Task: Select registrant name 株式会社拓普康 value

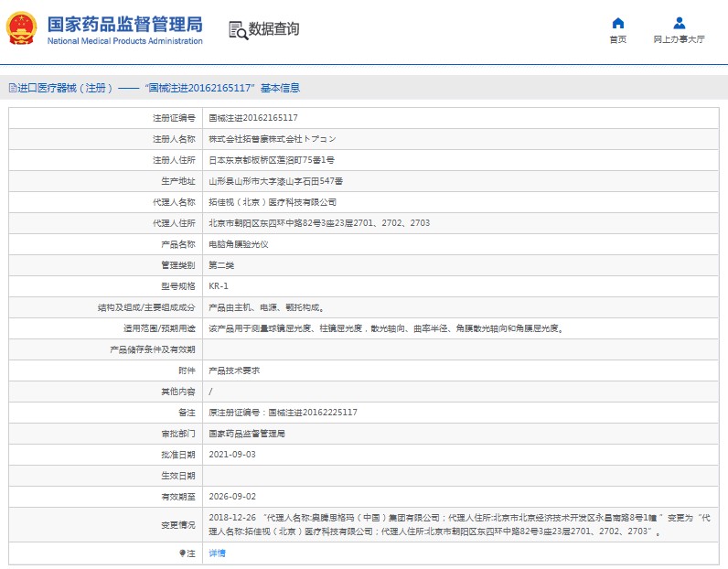Action: [272, 139]
